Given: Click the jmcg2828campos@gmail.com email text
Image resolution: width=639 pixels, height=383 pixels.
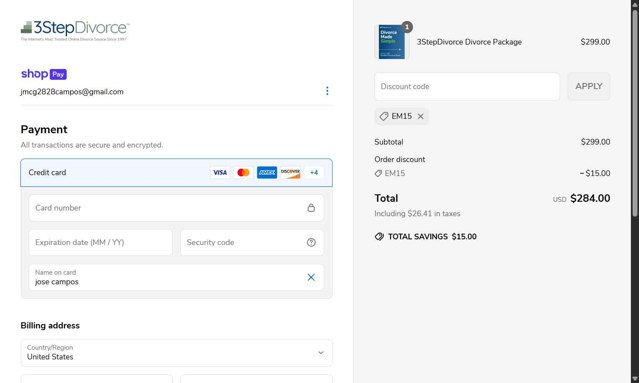Looking at the screenshot, I should pyautogui.click(x=72, y=92).
